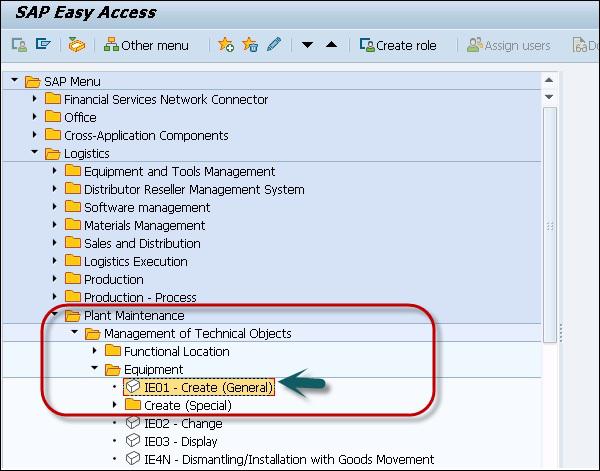
Task: Select the Plant Maintenance open folder icon
Action: (x=73, y=316)
